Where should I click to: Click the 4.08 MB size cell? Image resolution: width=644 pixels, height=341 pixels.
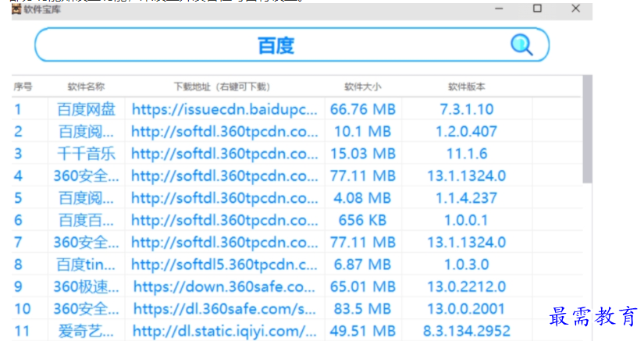point(363,198)
